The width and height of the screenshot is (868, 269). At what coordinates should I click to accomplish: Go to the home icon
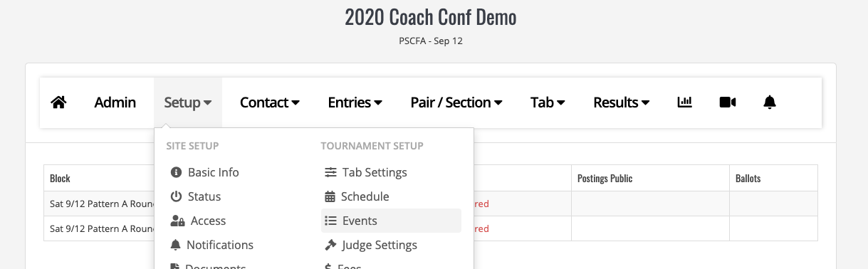pyautogui.click(x=58, y=102)
